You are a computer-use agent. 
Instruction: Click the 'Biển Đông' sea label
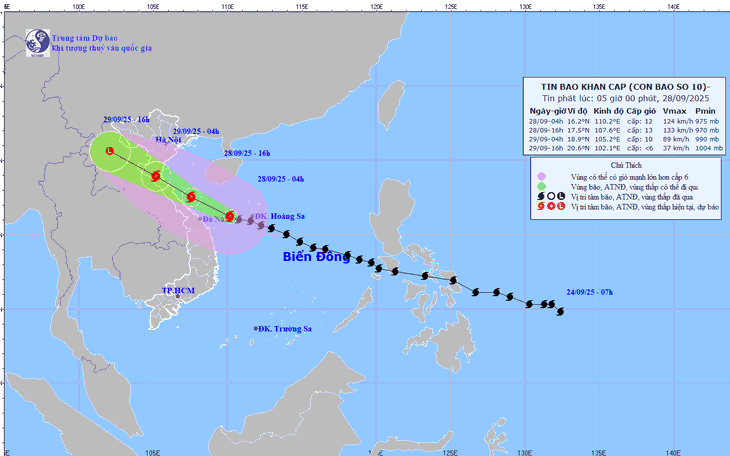[317, 257]
